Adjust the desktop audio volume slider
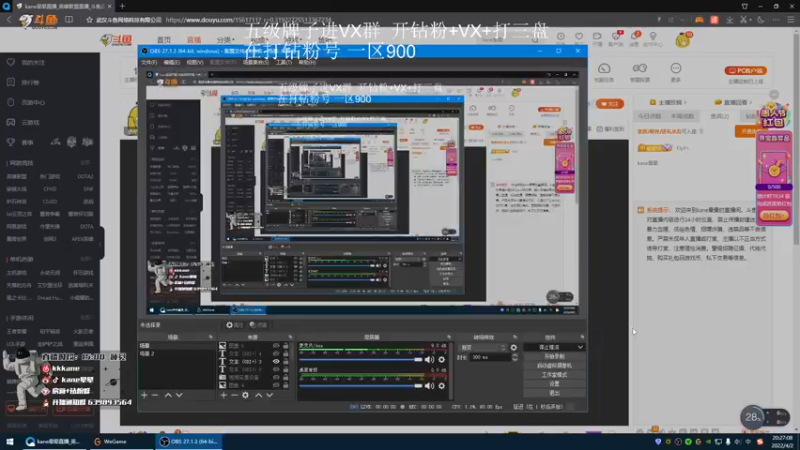 point(361,386)
